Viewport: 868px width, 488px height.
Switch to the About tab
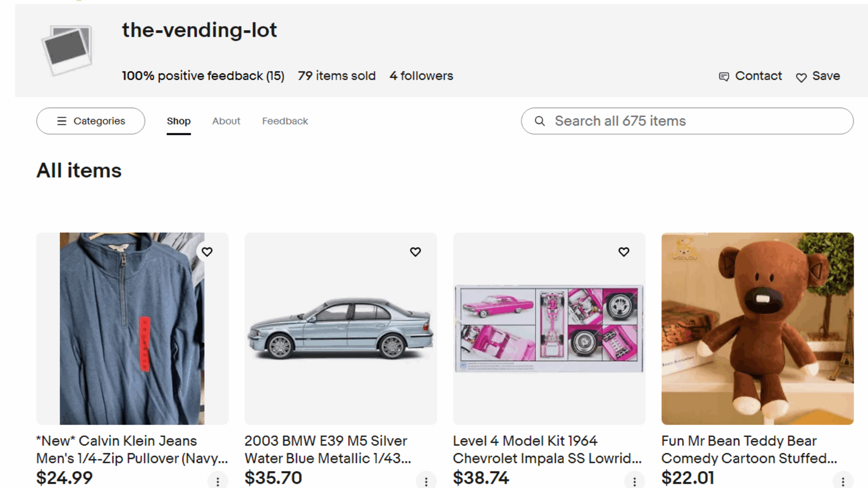(226, 121)
